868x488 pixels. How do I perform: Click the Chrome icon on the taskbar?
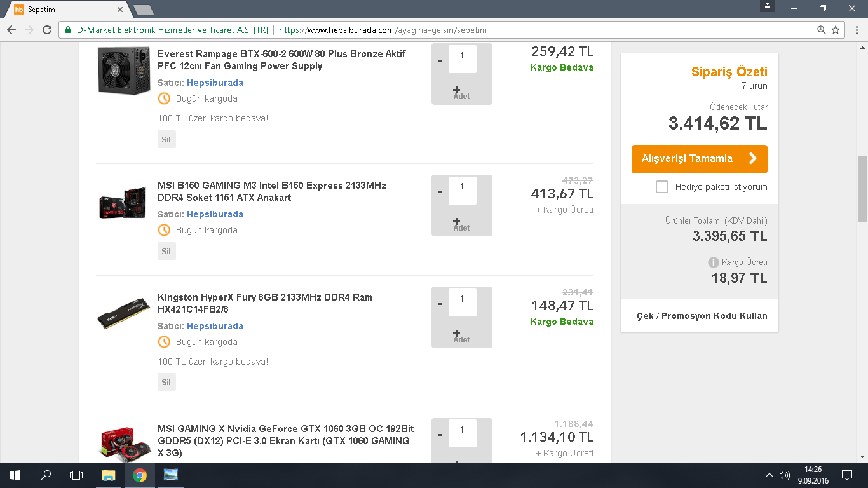pos(140,475)
